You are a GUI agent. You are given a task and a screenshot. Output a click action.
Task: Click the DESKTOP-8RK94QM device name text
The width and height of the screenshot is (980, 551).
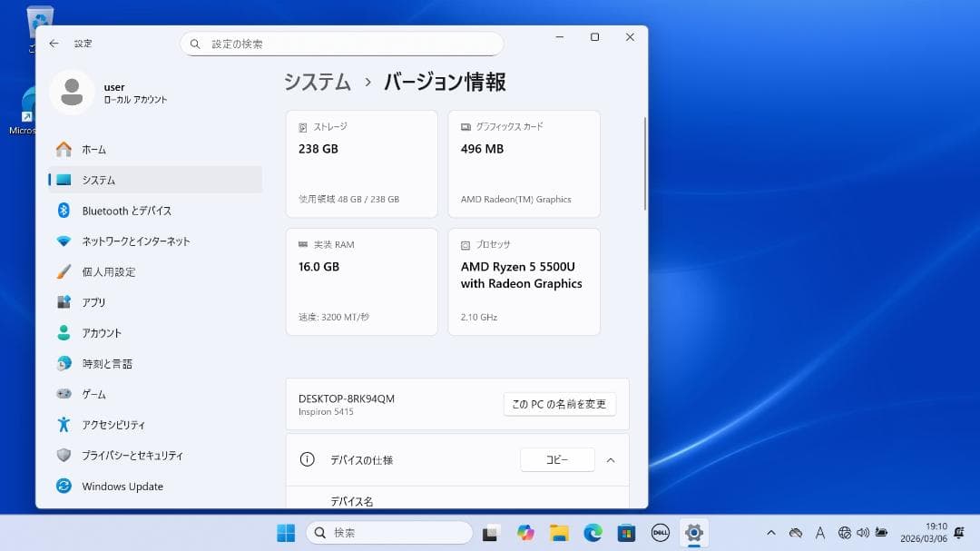347,398
